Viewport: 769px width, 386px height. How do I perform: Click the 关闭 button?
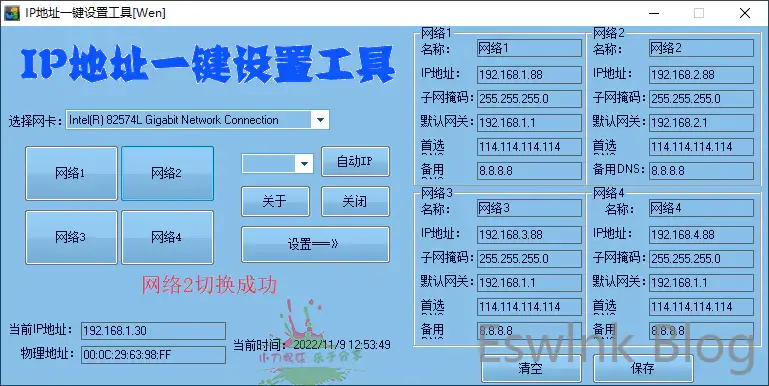[355, 201]
